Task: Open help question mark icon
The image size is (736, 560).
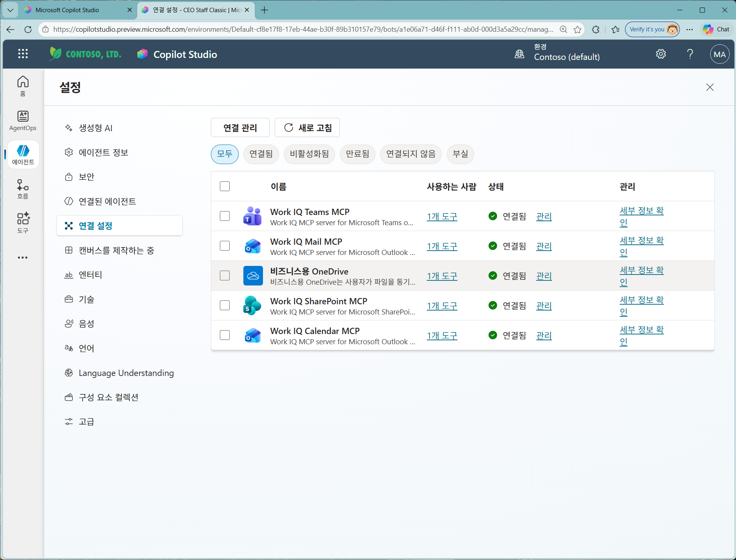Action: [x=690, y=54]
